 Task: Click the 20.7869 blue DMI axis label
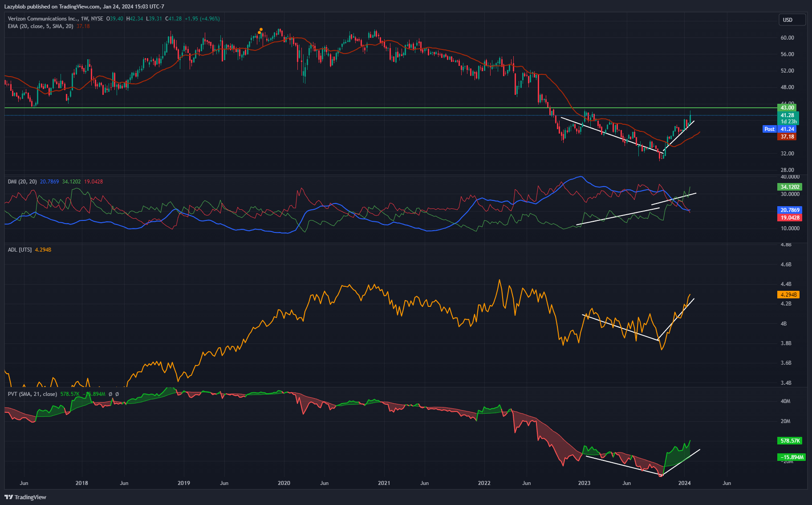pyautogui.click(x=790, y=210)
